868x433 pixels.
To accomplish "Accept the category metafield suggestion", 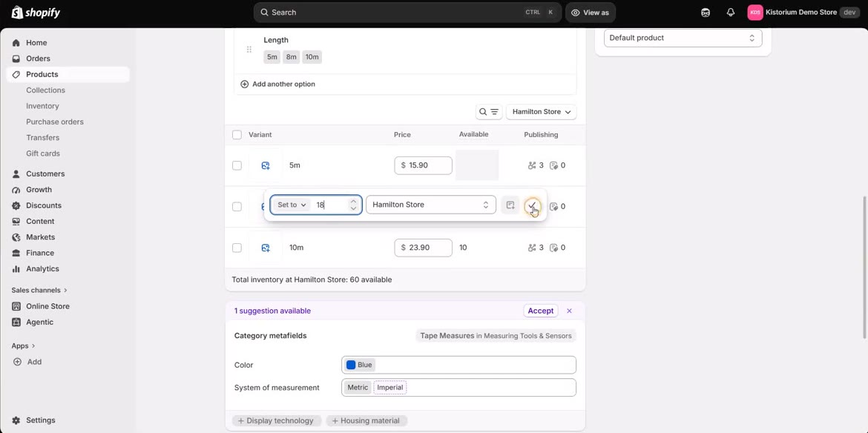I will [540, 311].
